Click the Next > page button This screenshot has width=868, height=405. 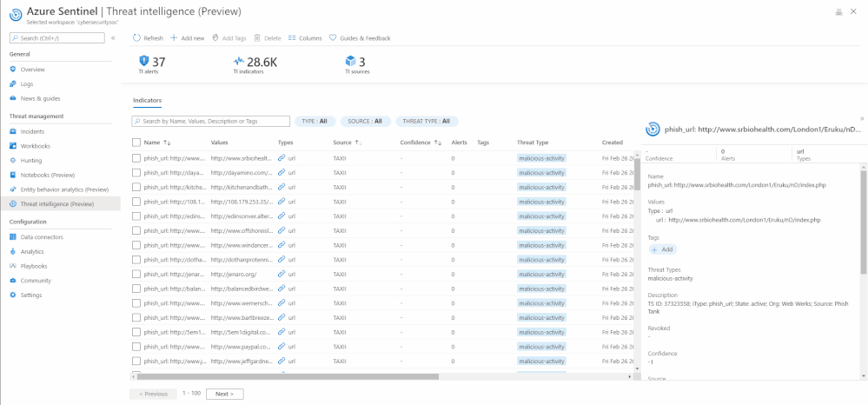coord(225,394)
